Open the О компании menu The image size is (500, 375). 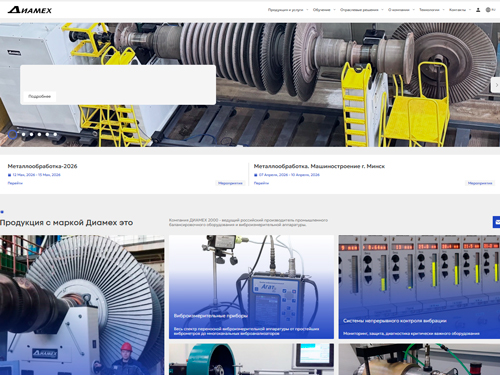[399, 10]
